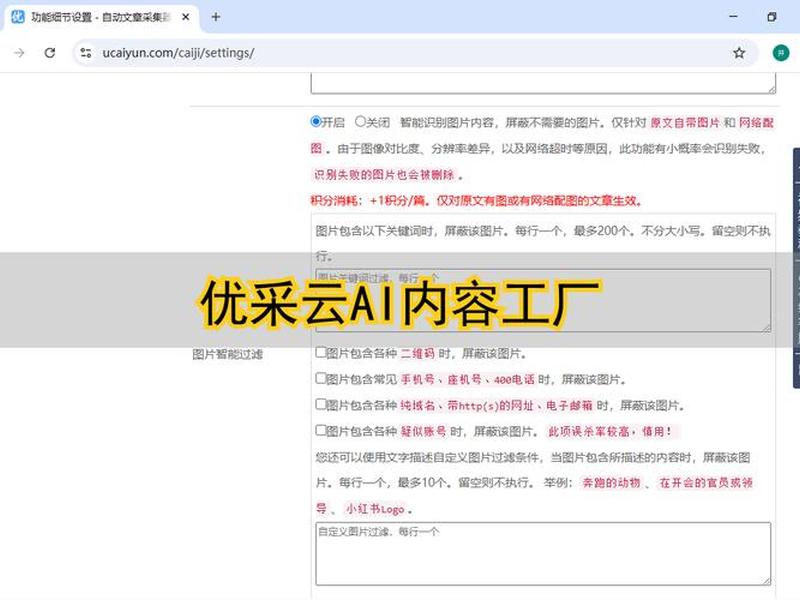Click the 奔跑的动物 example tag
Image resolution: width=800 pixels, height=600 pixels.
(611, 483)
